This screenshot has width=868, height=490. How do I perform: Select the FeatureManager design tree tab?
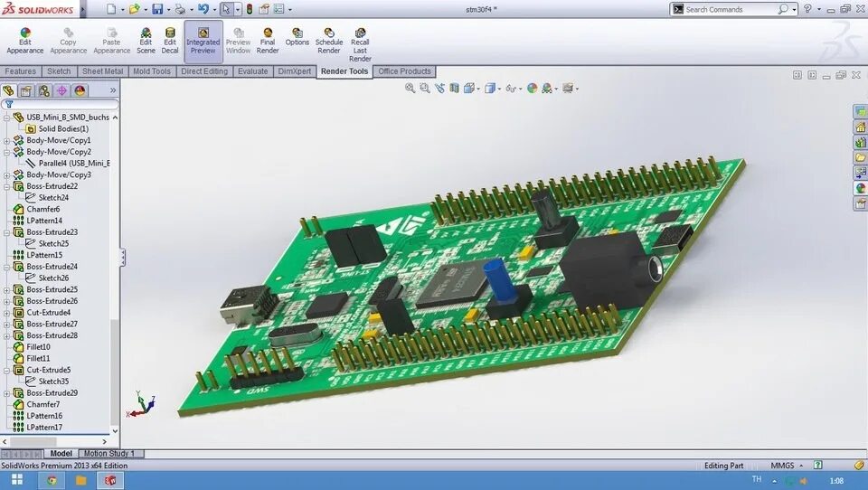point(8,90)
